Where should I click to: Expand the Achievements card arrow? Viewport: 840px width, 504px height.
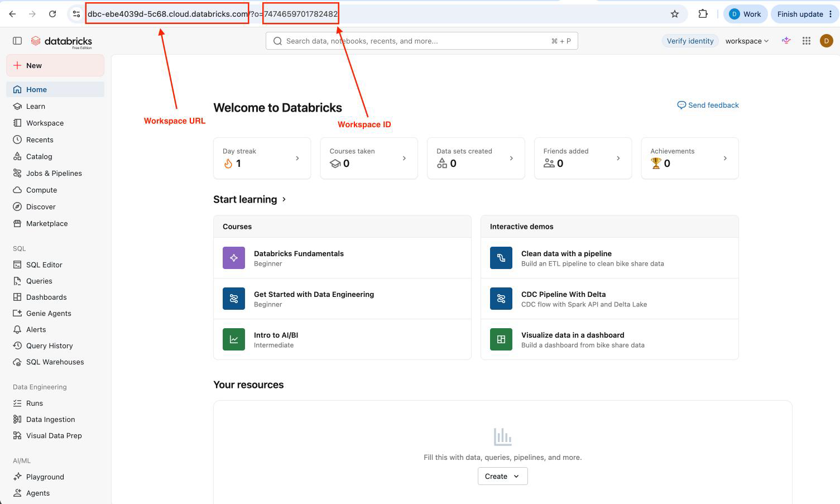(x=725, y=159)
